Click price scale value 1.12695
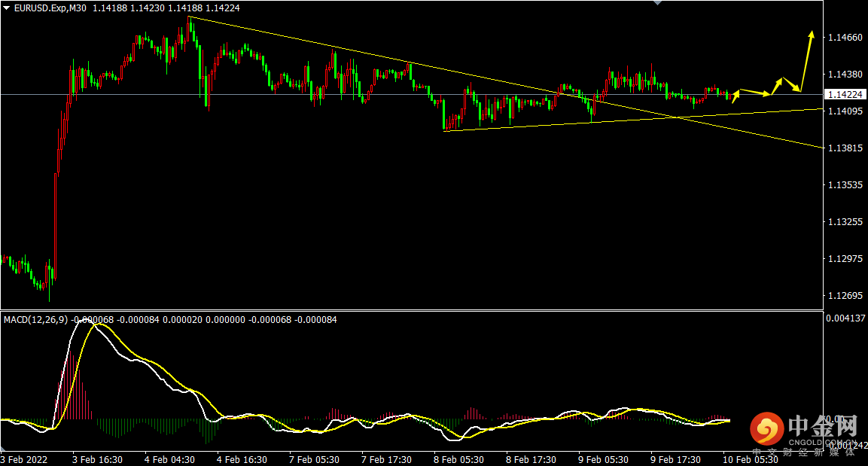 (x=845, y=296)
